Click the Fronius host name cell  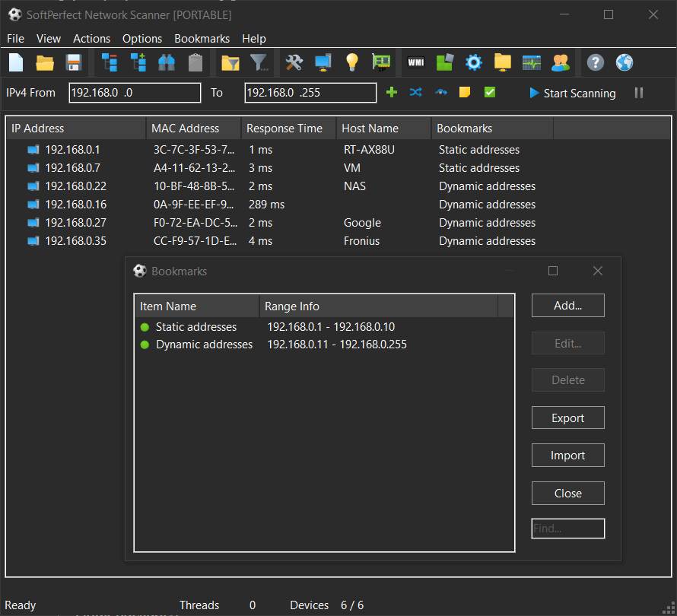(361, 241)
